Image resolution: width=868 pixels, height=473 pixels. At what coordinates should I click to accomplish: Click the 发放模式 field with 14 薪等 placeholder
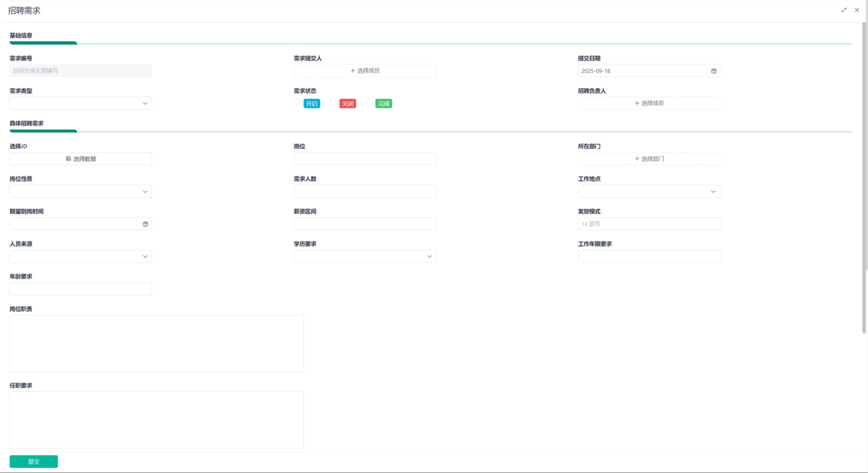(649, 224)
